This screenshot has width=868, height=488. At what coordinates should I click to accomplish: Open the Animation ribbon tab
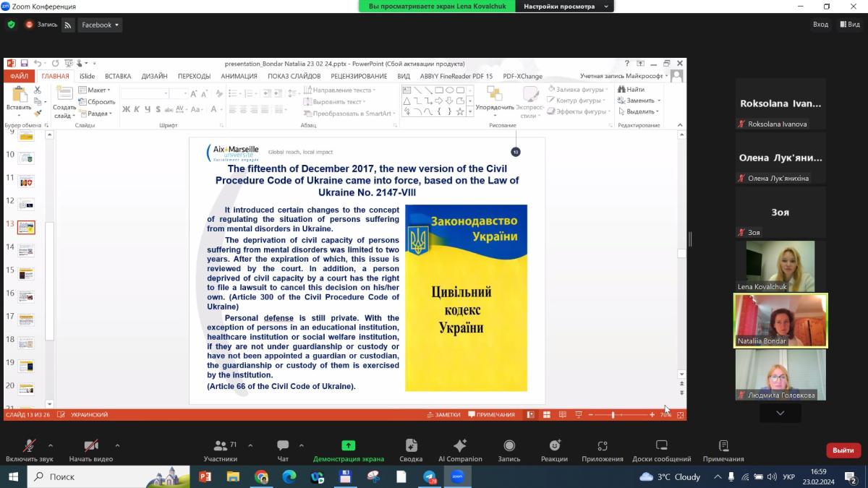click(239, 76)
